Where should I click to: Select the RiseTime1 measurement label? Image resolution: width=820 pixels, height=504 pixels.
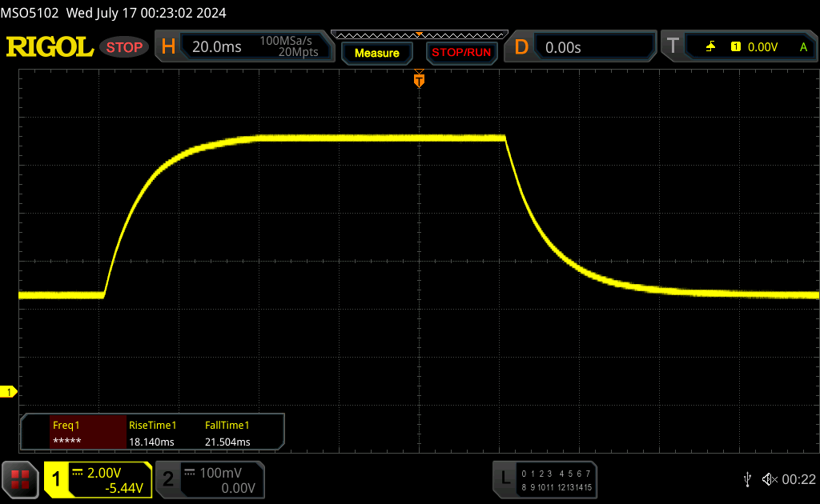coord(152,425)
